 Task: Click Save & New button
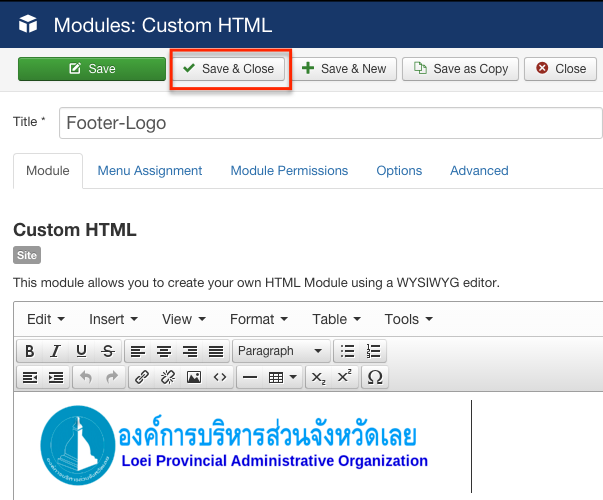tap(344, 69)
